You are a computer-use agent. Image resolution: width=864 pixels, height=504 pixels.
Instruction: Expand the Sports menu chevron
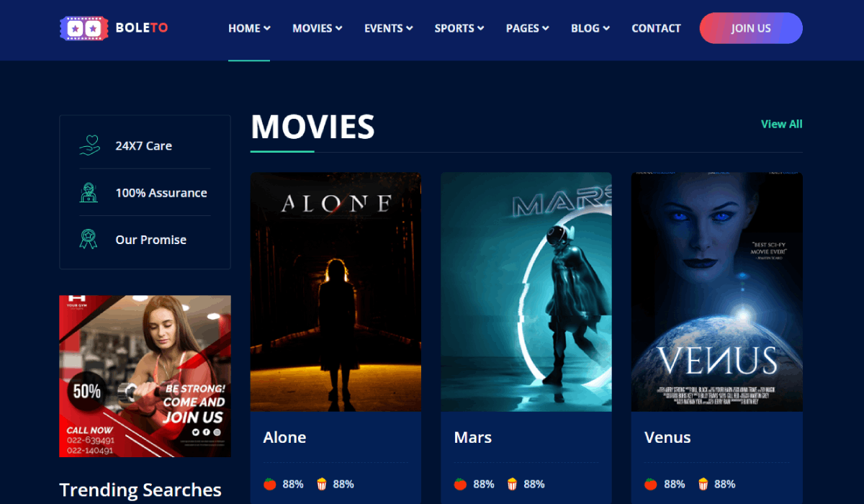(481, 29)
